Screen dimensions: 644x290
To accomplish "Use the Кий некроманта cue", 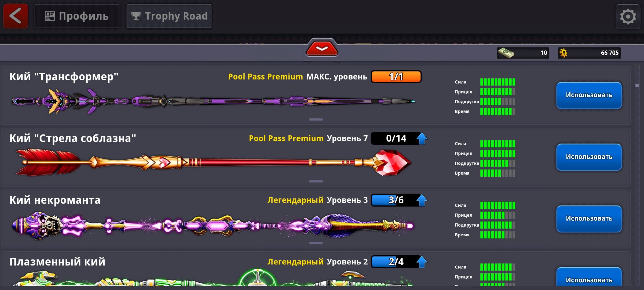I will tap(589, 219).
